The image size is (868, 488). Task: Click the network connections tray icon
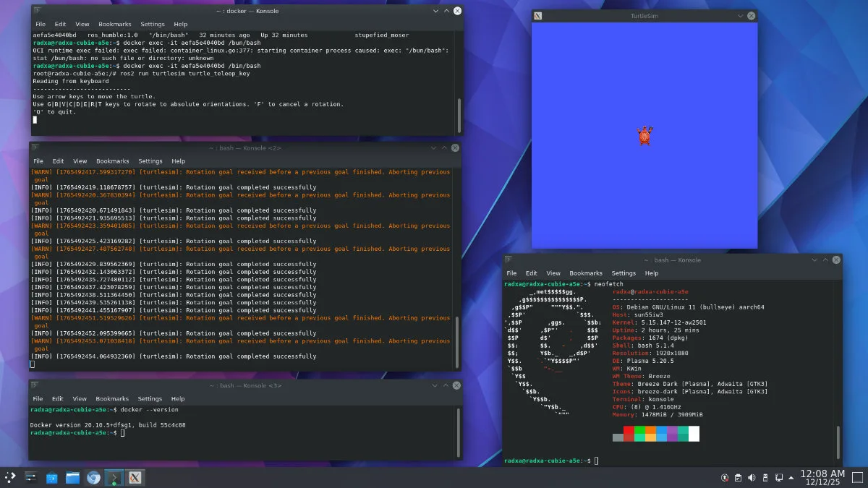point(779,477)
